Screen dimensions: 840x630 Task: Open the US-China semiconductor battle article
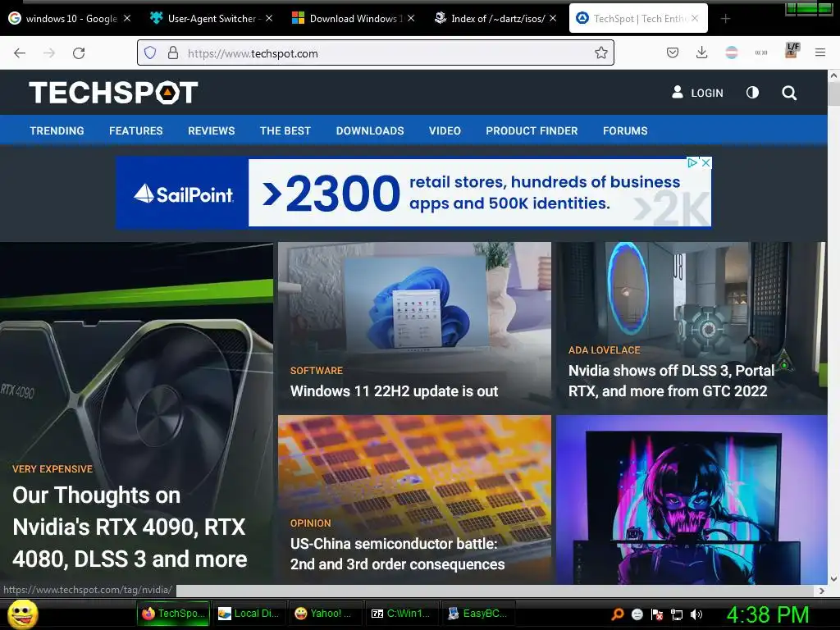click(x=398, y=554)
